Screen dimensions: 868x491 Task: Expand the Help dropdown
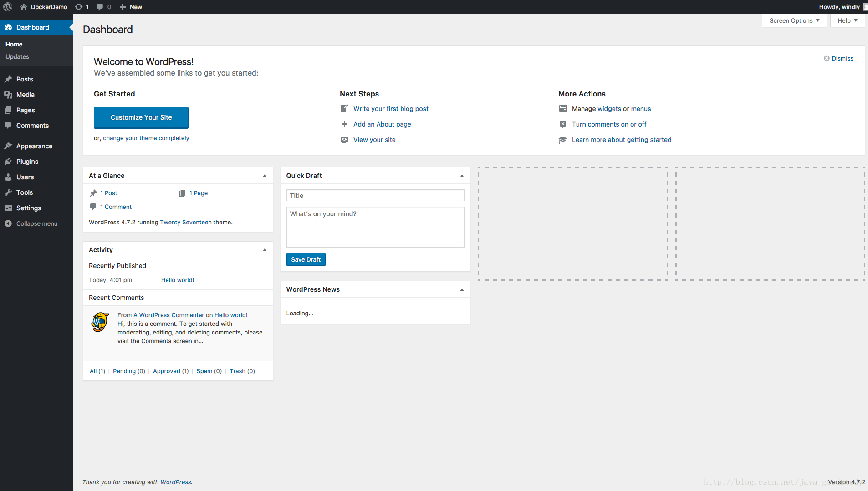848,20
